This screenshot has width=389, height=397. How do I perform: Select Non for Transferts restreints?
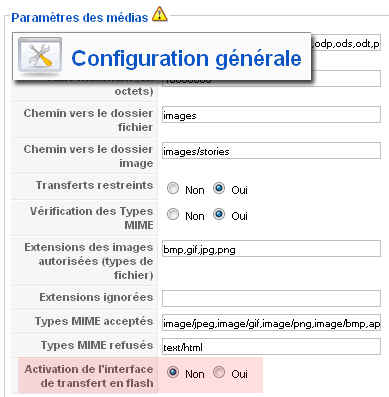click(173, 188)
